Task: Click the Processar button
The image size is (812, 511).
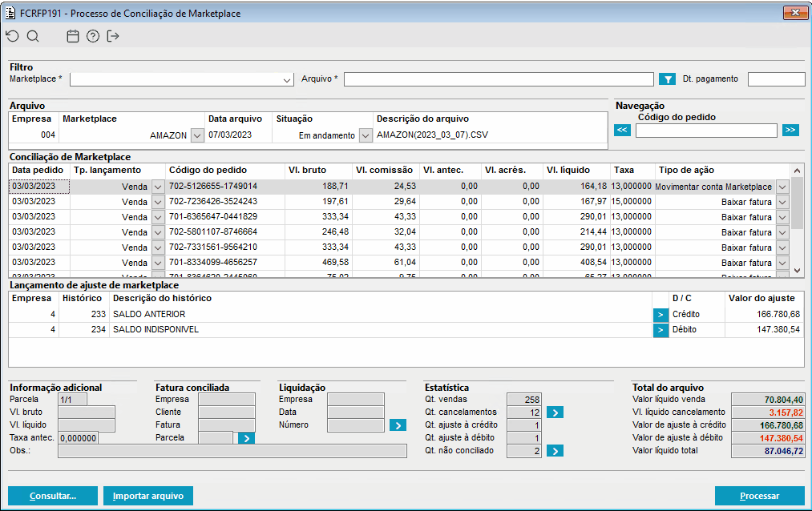Action: point(759,496)
